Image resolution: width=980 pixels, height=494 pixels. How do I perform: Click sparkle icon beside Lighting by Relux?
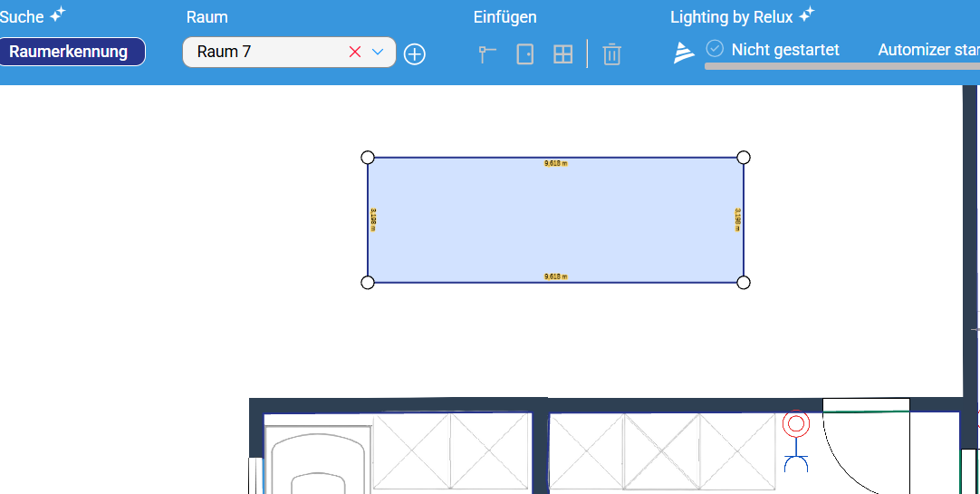[x=807, y=15]
